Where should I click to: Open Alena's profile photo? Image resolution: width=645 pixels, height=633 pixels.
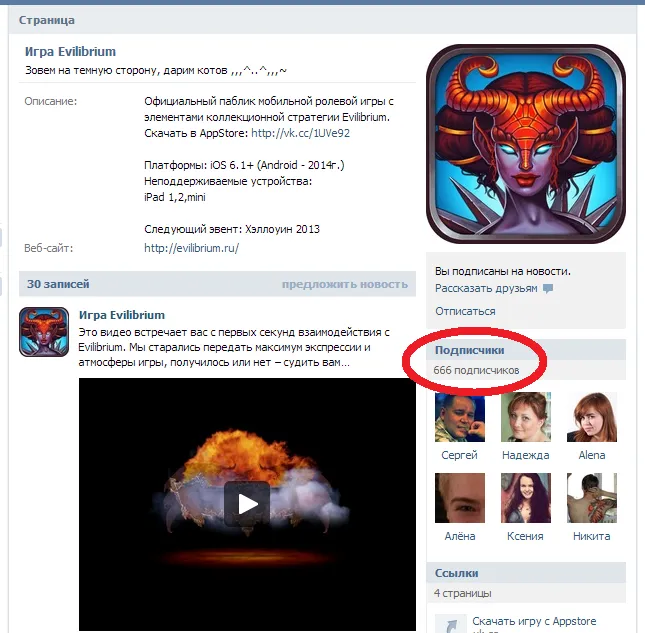point(592,417)
